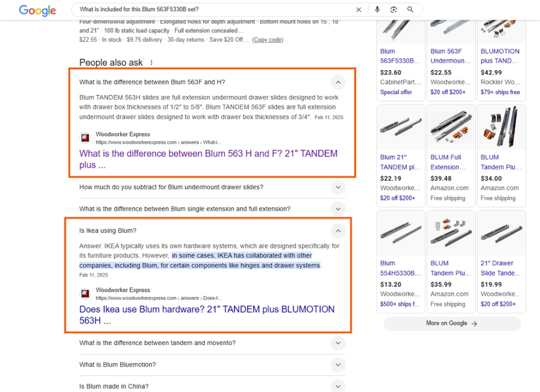
Task: Click in the Google search input field
Action: pos(214,9)
